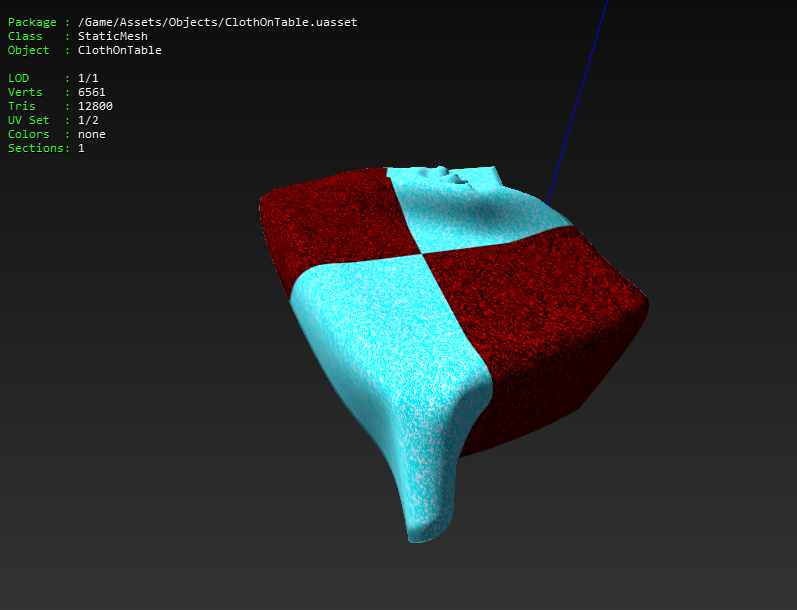Screen dimensions: 797x610
Task: Click the hanging cyan cloth corner at bottom
Action: [x=424, y=488]
